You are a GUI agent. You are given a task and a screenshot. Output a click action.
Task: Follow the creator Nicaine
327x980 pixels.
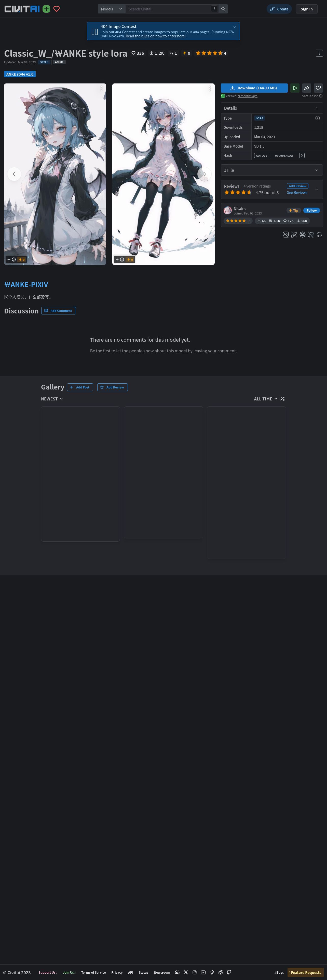click(311, 210)
